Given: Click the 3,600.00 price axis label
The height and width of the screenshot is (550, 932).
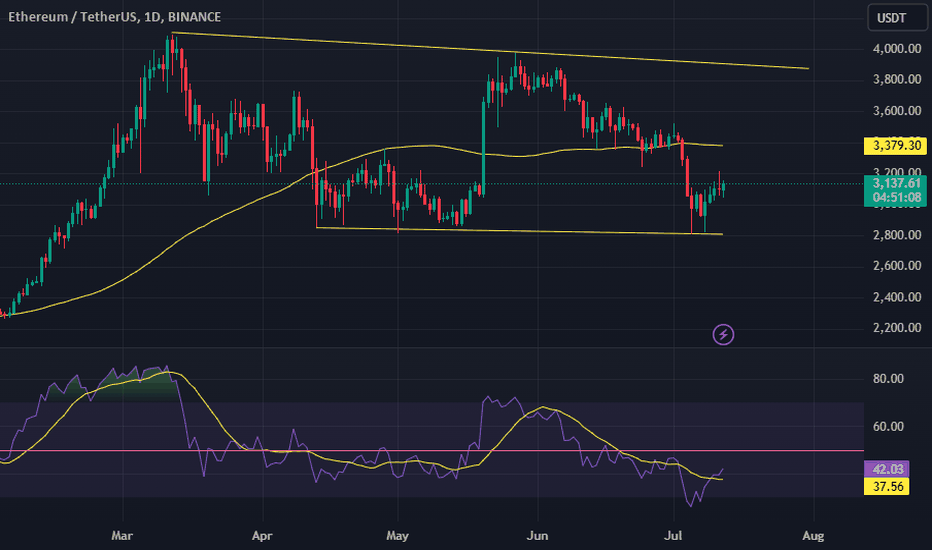Looking at the screenshot, I should [897, 111].
